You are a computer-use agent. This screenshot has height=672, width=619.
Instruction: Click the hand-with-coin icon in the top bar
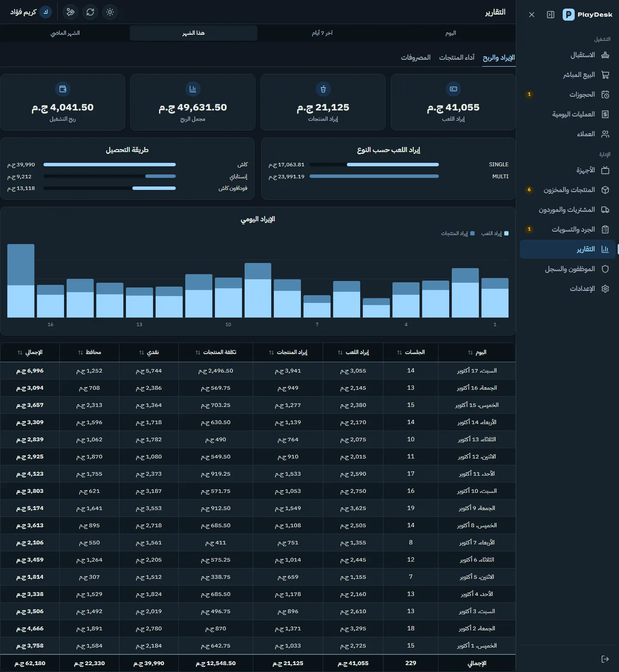click(x=70, y=12)
